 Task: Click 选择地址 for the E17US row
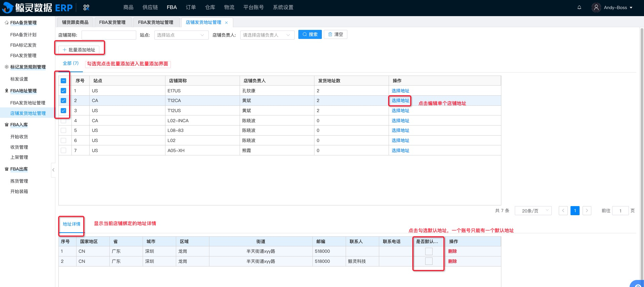pos(400,91)
